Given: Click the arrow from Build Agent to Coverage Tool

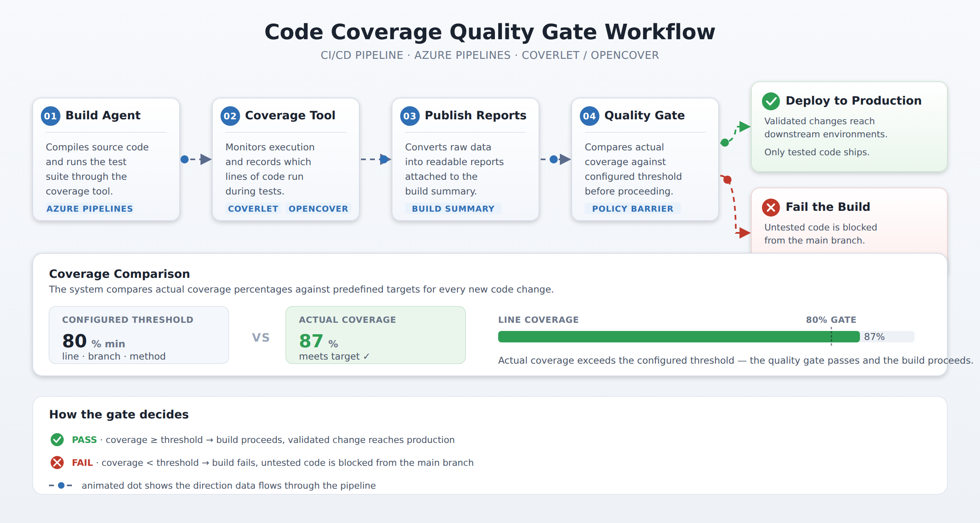Looking at the screenshot, I should [x=196, y=159].
